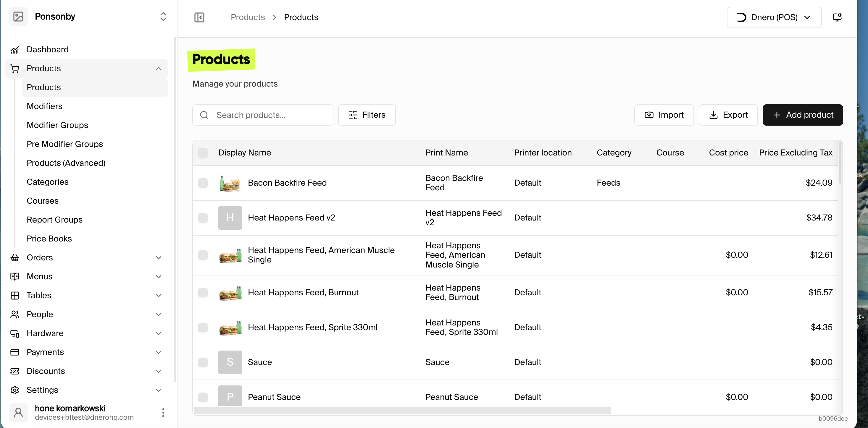Check the Peanut Sauce row checkbox

203,397
